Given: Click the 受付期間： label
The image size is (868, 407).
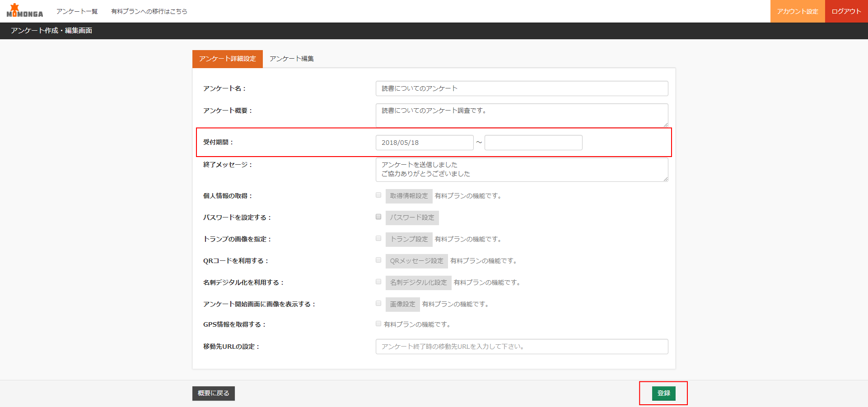Looking at the screenshot, I should [219, 142].
